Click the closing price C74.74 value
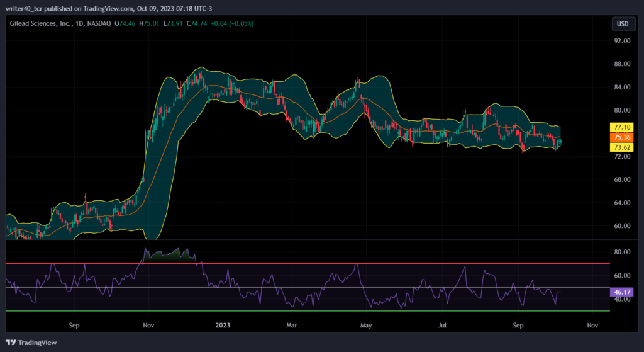This screenshot has height=352, width=644. [x=197, y=24]
